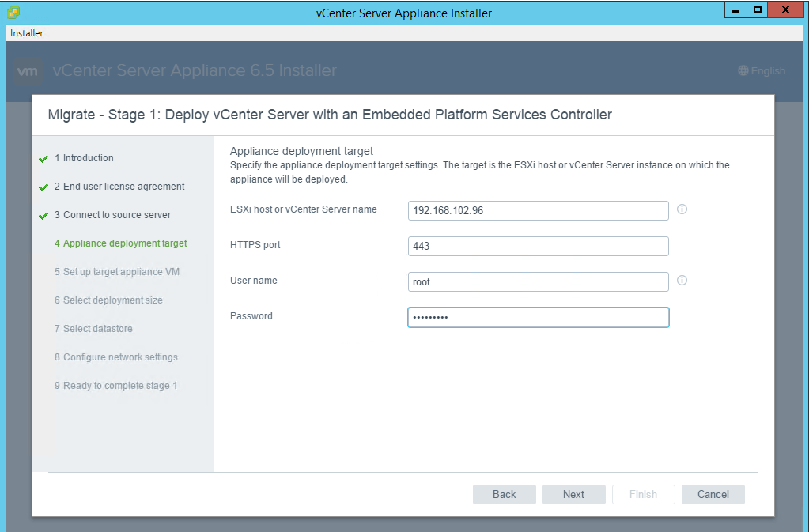This screenshot has height=532, width=809.
Task: Click the vCenter app icon in title bar
Action: point(13,13)
